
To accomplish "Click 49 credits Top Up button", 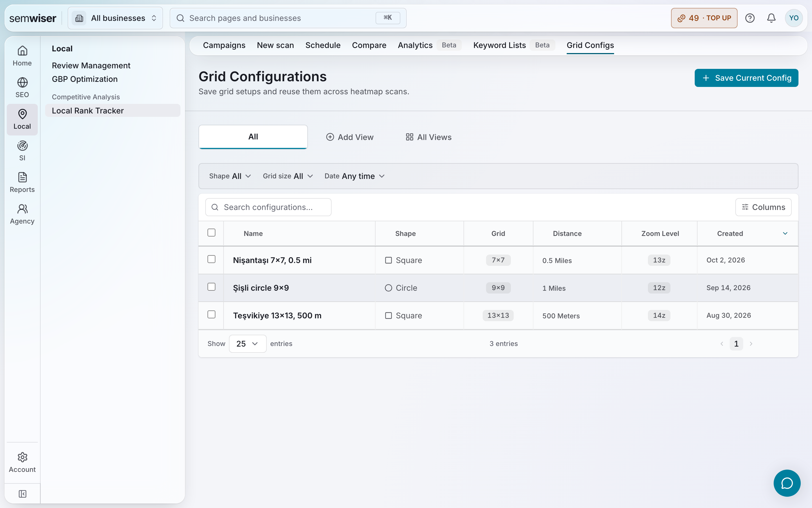I will tap(704, 18).
